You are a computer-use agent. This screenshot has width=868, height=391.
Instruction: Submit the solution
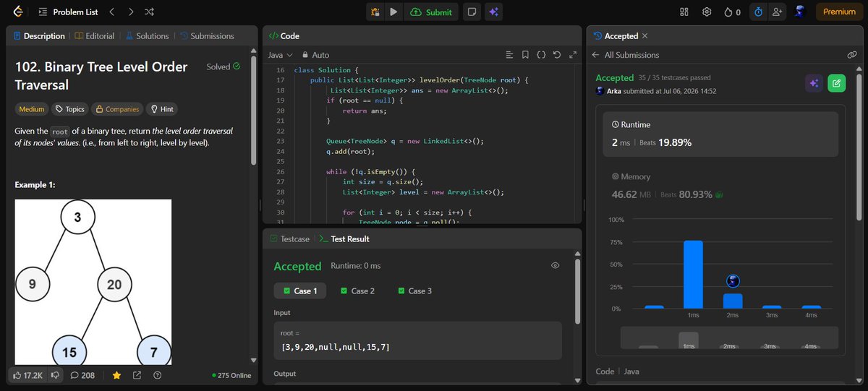(431, 12)
